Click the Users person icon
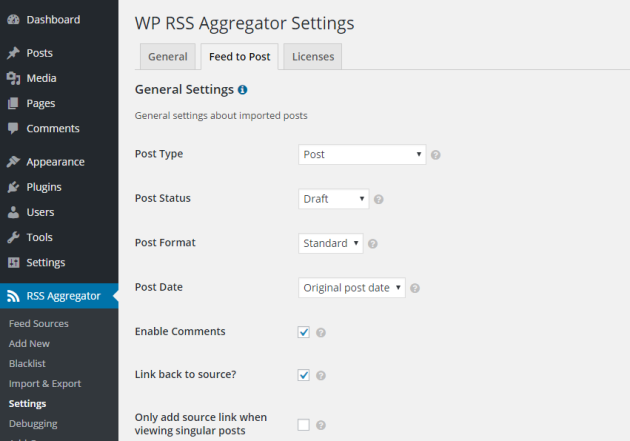Screen dimensions: 630x441 coord(13,212)
